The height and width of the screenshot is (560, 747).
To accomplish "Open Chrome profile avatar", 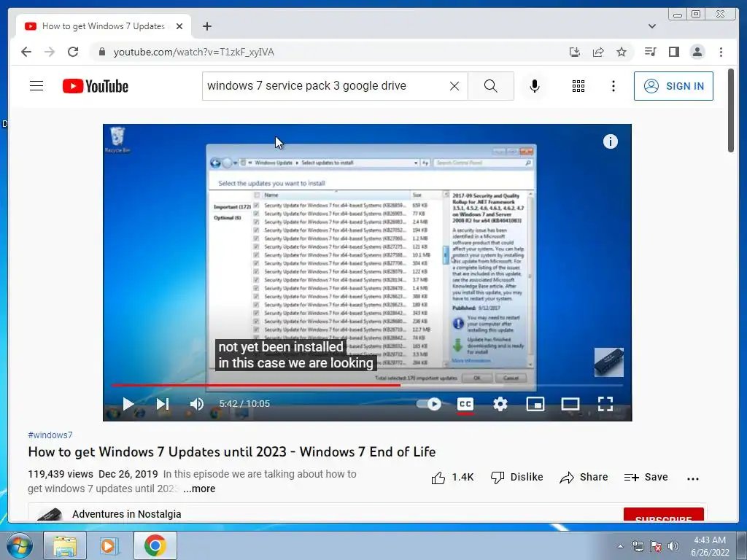I will (697, 52).
